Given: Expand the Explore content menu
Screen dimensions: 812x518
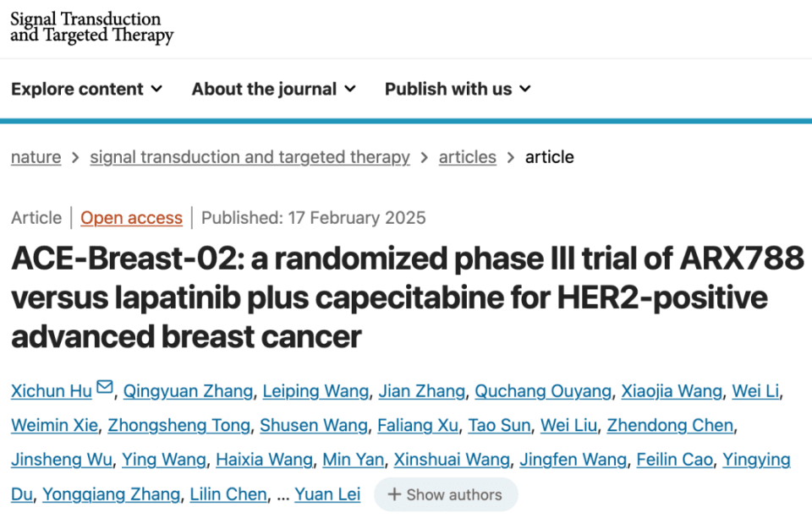Looking at the screenshot, I should (x=87, y=89).
